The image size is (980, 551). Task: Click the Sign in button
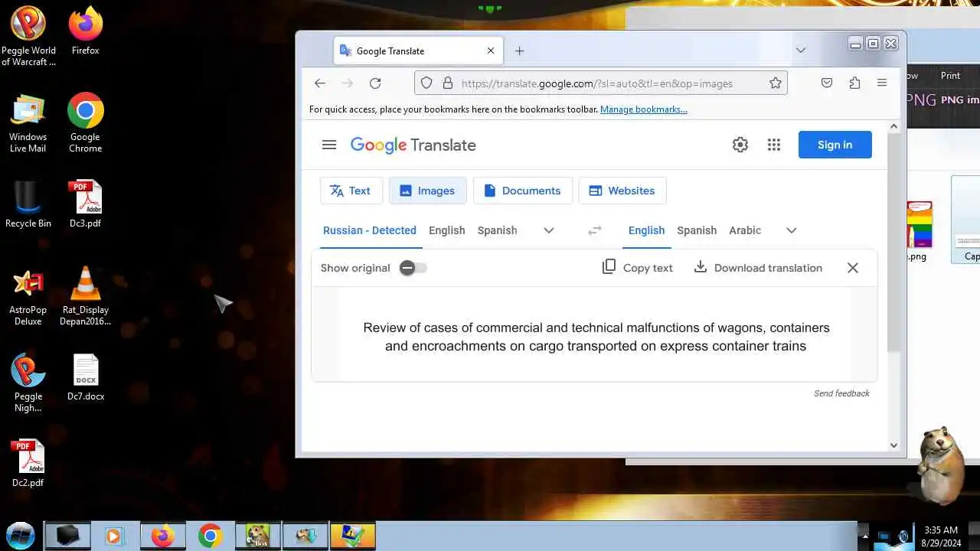835,145
